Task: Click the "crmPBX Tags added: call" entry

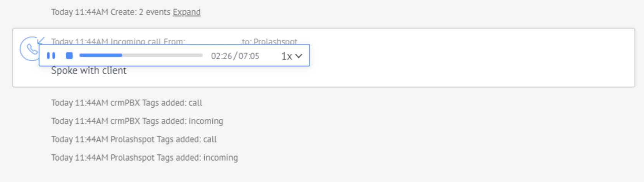Action: pyautogui.click(x=127, y=103)
